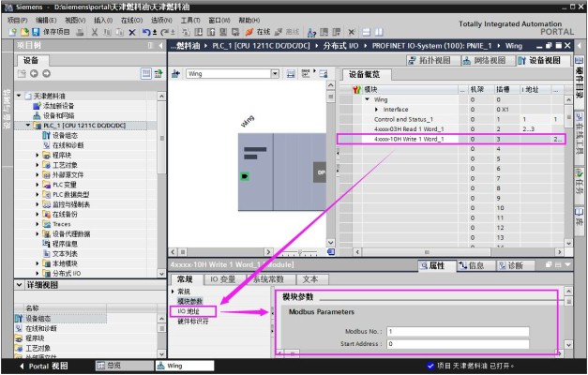This screenshot has width=588, height=375.
Task: Click the zoom slider under device view
Action: pos(299,252)
